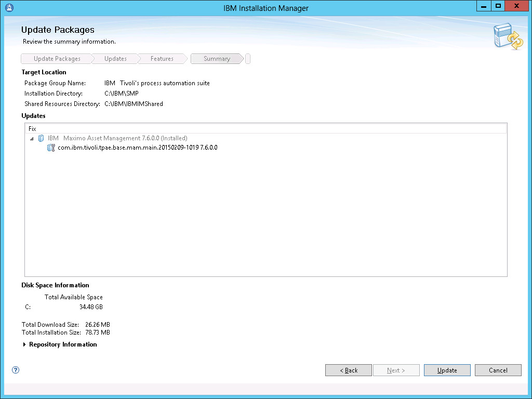
Task: Expand the Repository Information section
Action: coord(24,344)
